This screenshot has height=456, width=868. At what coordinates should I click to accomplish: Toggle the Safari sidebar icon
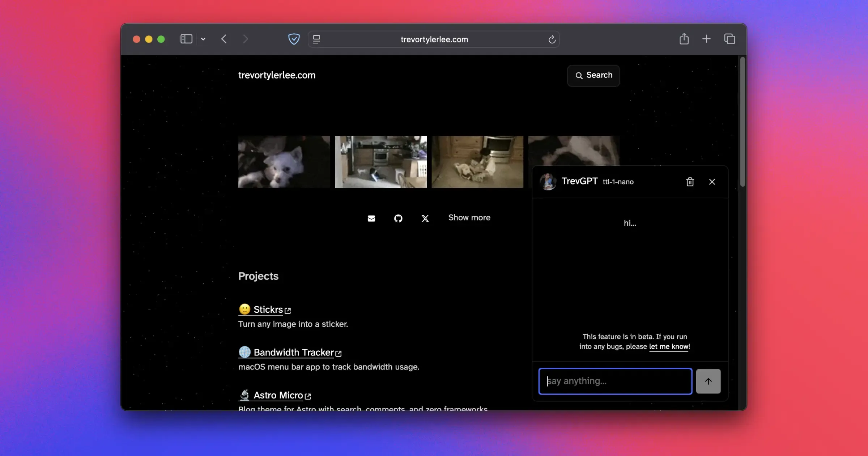pyautogui.click(x=186, y=39)
